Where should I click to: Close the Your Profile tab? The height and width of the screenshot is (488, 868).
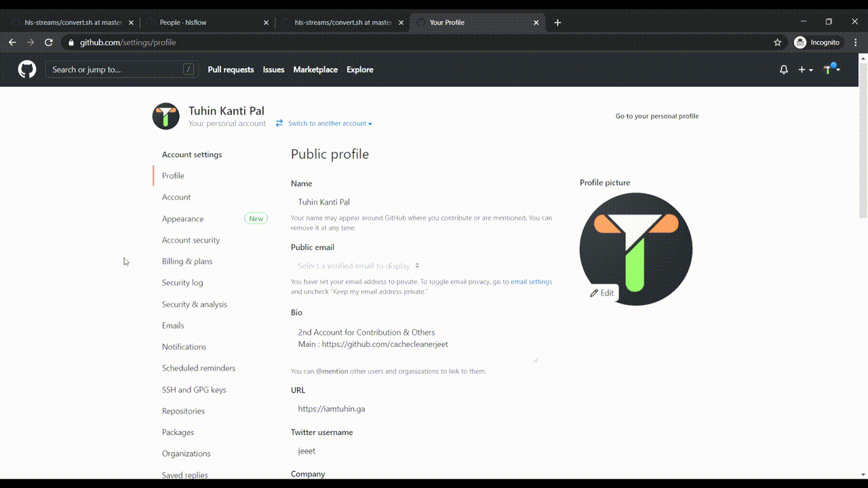pos(536,22)
